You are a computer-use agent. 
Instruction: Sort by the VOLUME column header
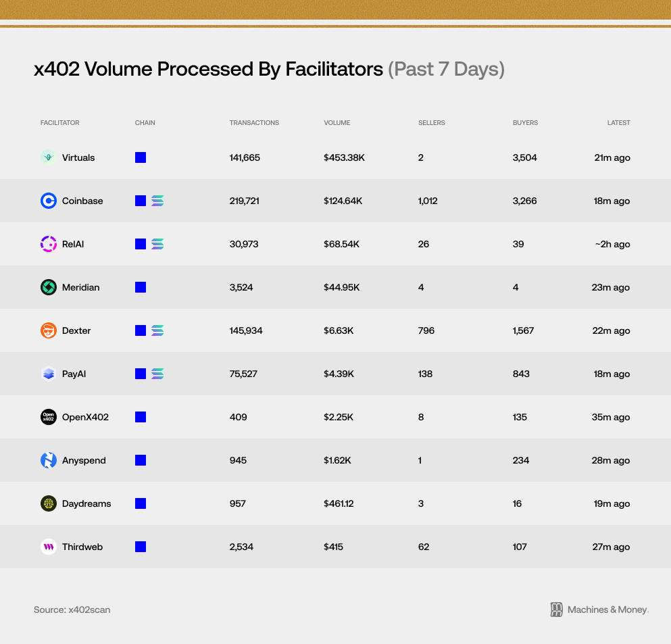337,123
